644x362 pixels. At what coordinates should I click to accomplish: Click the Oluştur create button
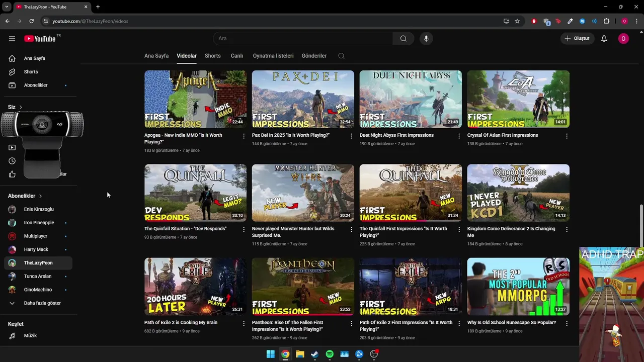(578, 39)
